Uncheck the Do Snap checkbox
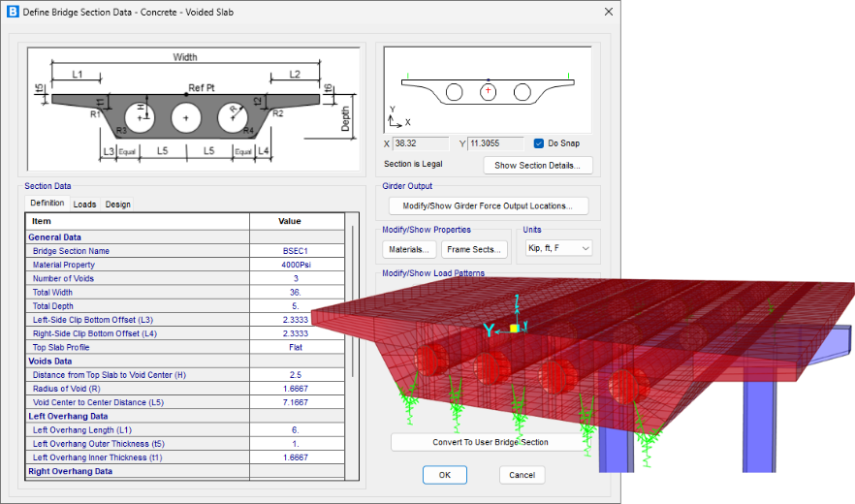This screenshot has width=855, height=504. tap(539, 143)
